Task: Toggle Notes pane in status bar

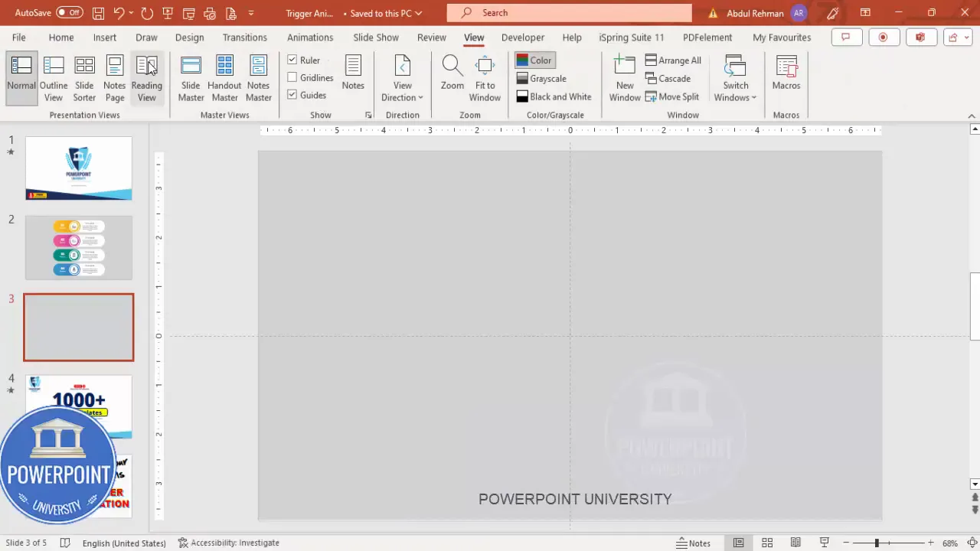Action: 694,543
